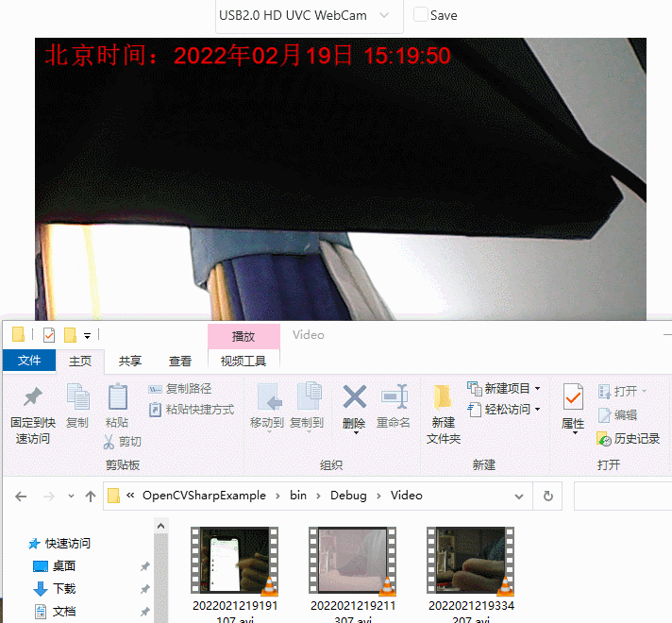The height and width of the screenshot is (623, 672).
Task: Click the Copy To icon
Action: pyautogui.click(x=308, y=396)
